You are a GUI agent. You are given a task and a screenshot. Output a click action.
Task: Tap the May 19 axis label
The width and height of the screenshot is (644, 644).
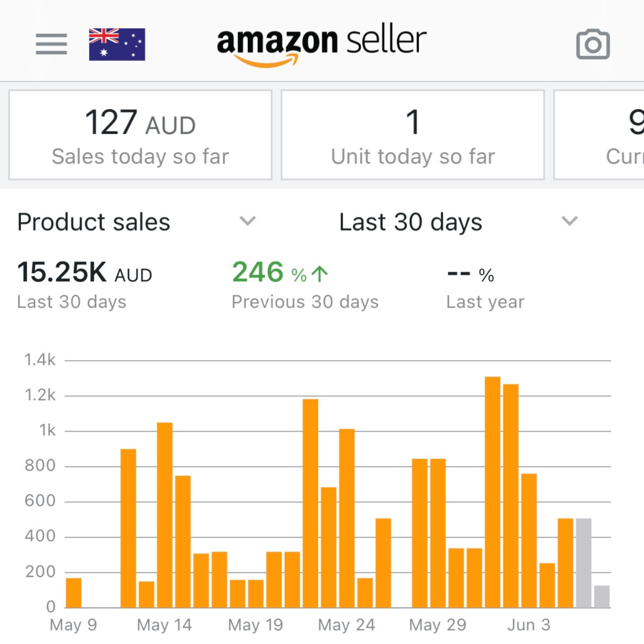tap(255, 625)
